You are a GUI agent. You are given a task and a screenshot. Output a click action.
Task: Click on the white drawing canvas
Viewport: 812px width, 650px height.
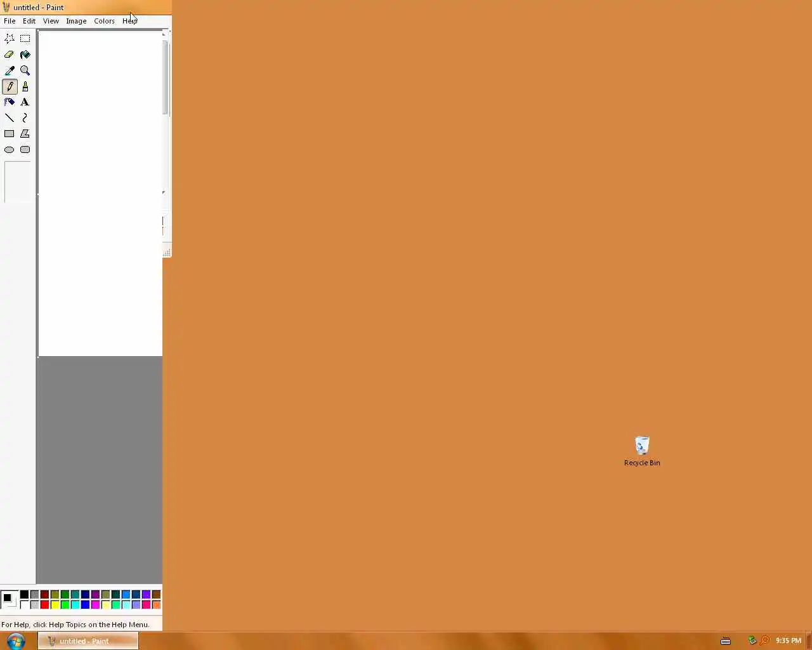click(x=100, y=194)
